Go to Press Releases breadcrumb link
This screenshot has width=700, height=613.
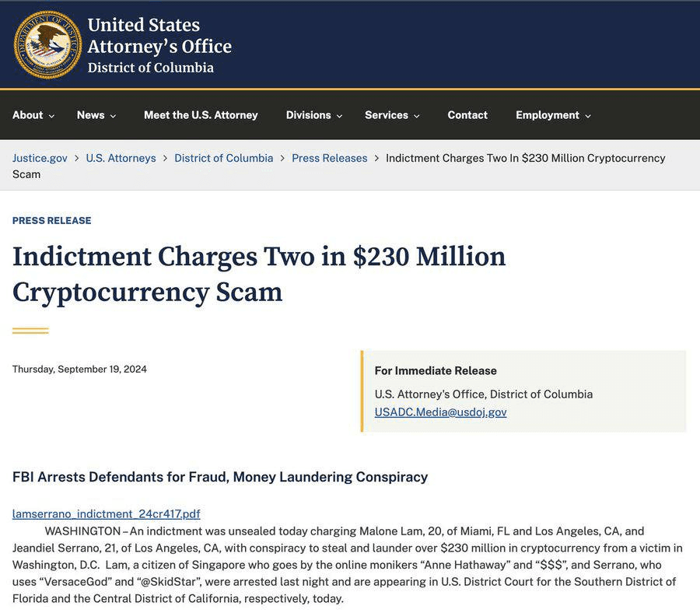(x=330, y=158)
